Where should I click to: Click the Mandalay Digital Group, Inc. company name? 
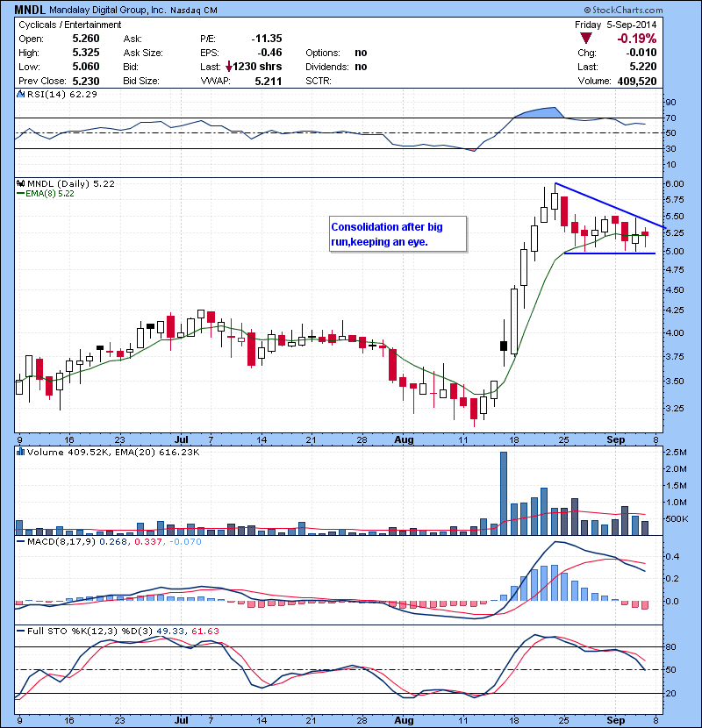107,10
